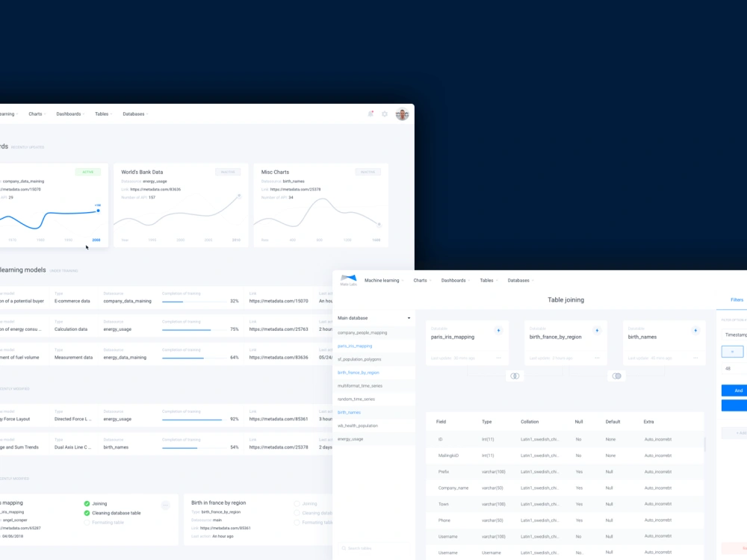747x560 pixels.
Task: Click the 75% training progress bar
Action: click(194, 329)
